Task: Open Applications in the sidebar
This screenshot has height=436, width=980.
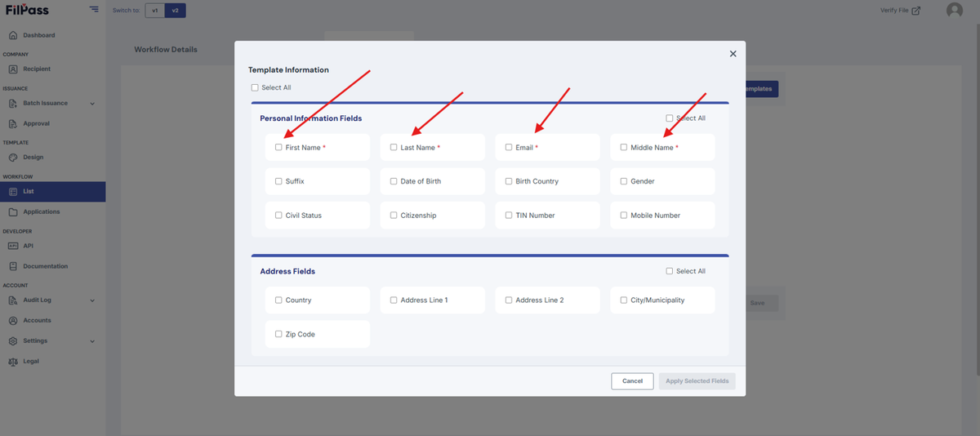Action: click(42, 211)
